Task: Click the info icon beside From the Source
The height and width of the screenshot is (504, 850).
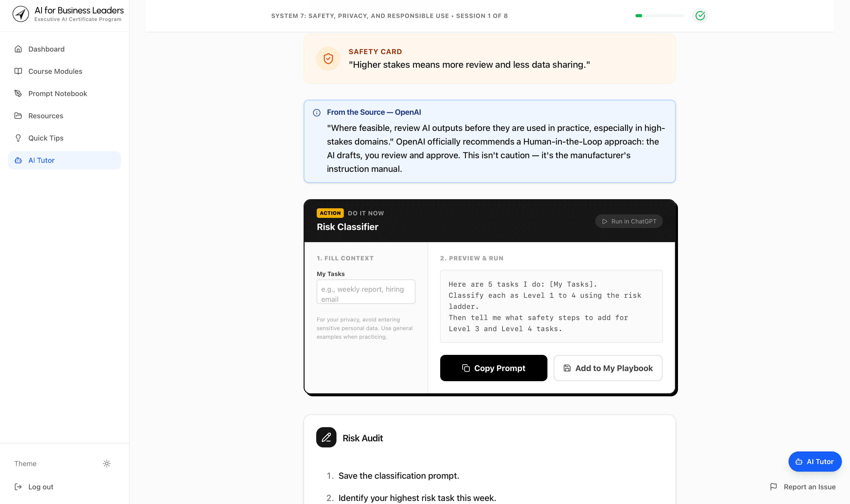Action: coord(317,113)
